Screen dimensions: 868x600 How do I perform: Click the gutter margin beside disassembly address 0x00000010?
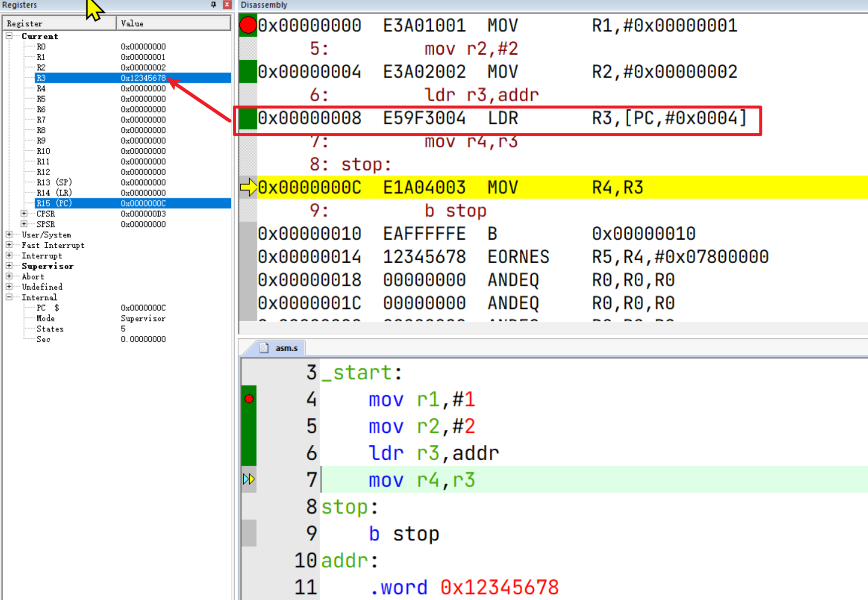(248, 234)
